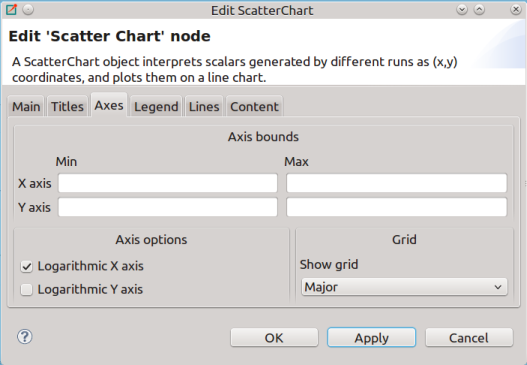Click the OK button
Screen dimensions: 527x365
pyautogui.click(x=274, y=338)
